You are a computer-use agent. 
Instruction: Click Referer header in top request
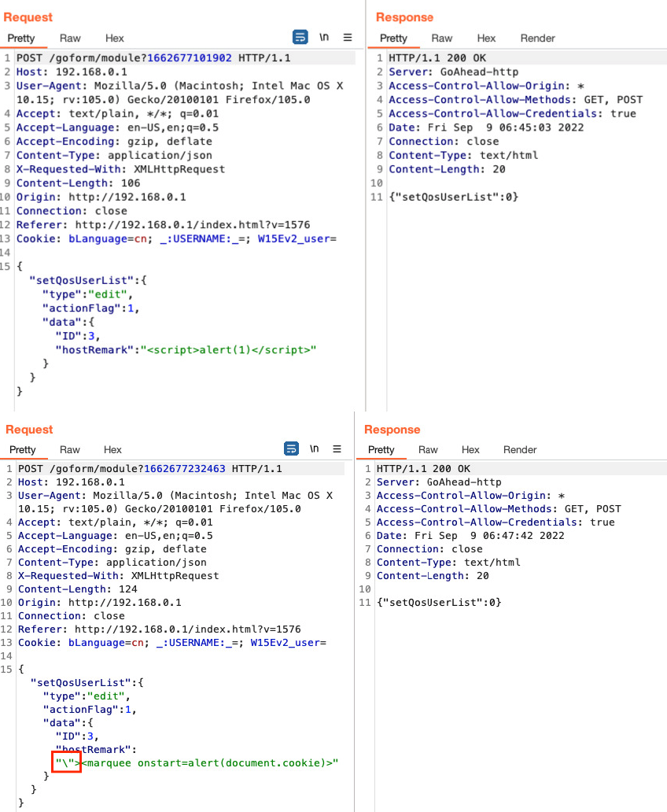coord(163,225)
